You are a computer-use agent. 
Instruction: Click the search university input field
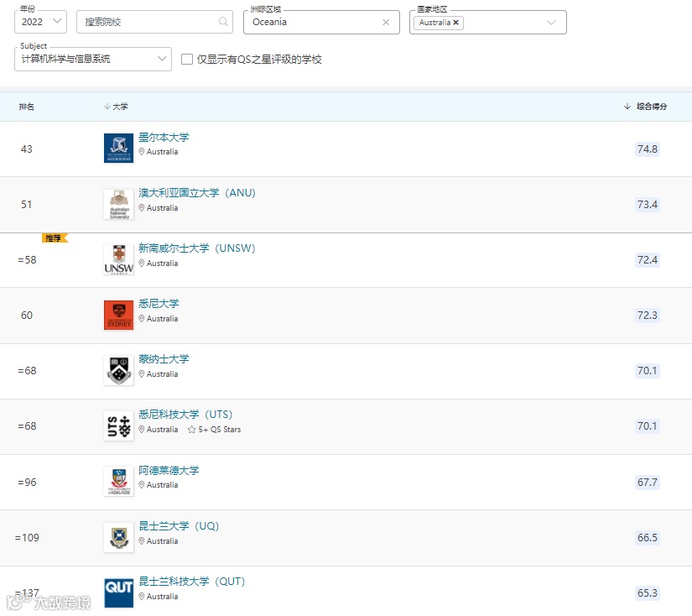(x=154, y=22)
